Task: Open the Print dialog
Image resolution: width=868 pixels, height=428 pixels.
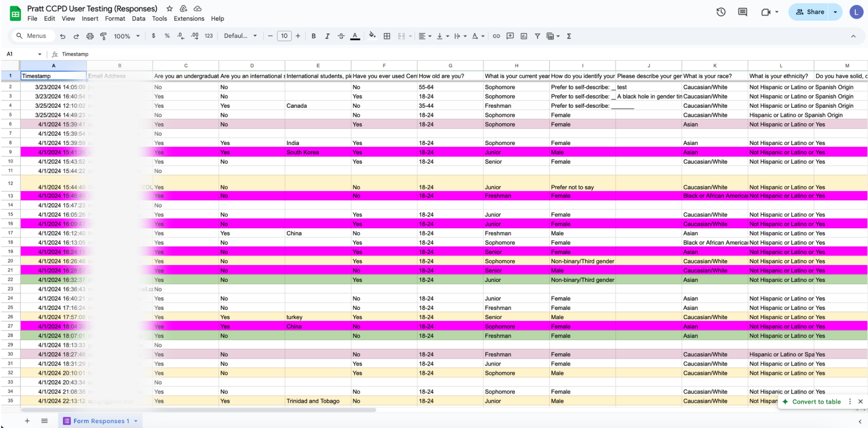Action: (x=90, y=36)
